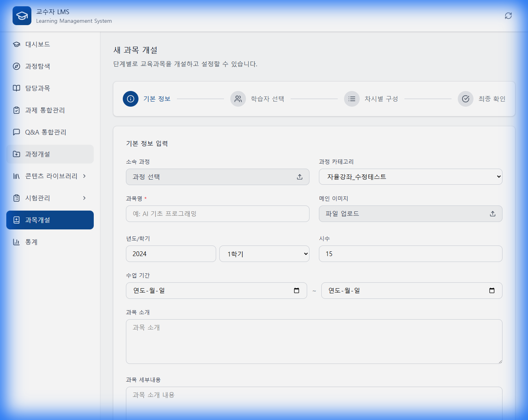
Task: Click the 최종 확인 checkmark step icon
Action: click(466, 99)
